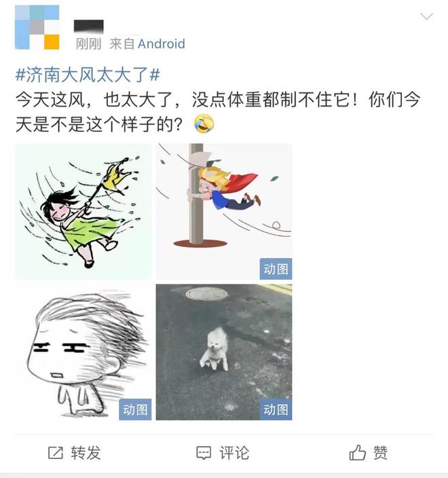Open girl with umbrella cartoon image
Image resolution: width=448 pixels, height=478 pixels.
83,211
